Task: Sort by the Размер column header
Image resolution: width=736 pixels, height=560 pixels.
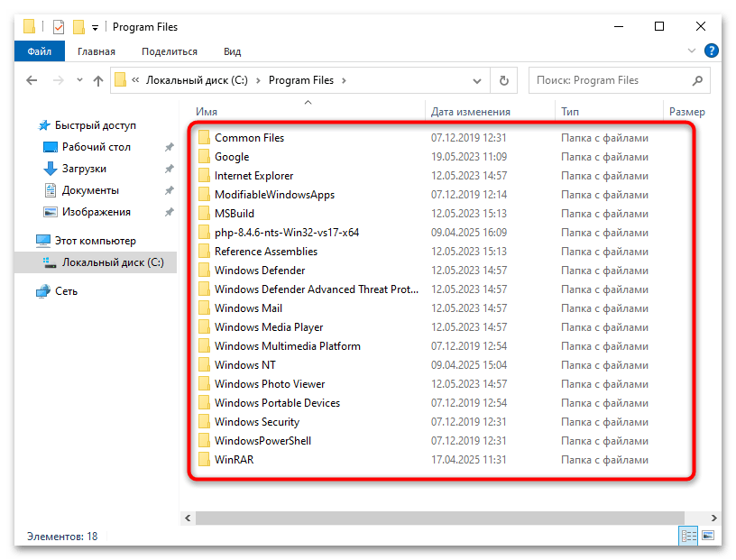Action: 686,112
